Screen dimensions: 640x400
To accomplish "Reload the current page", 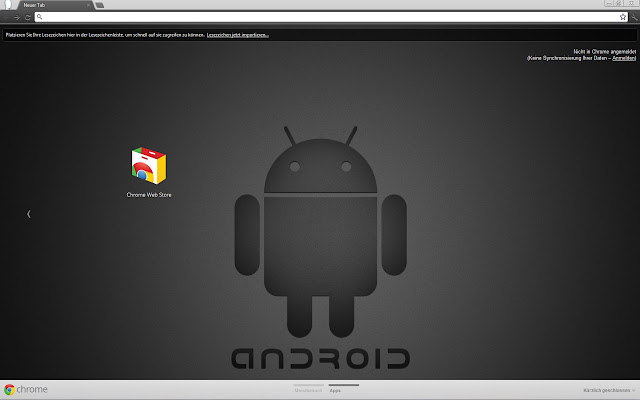I will pos(27,17).
